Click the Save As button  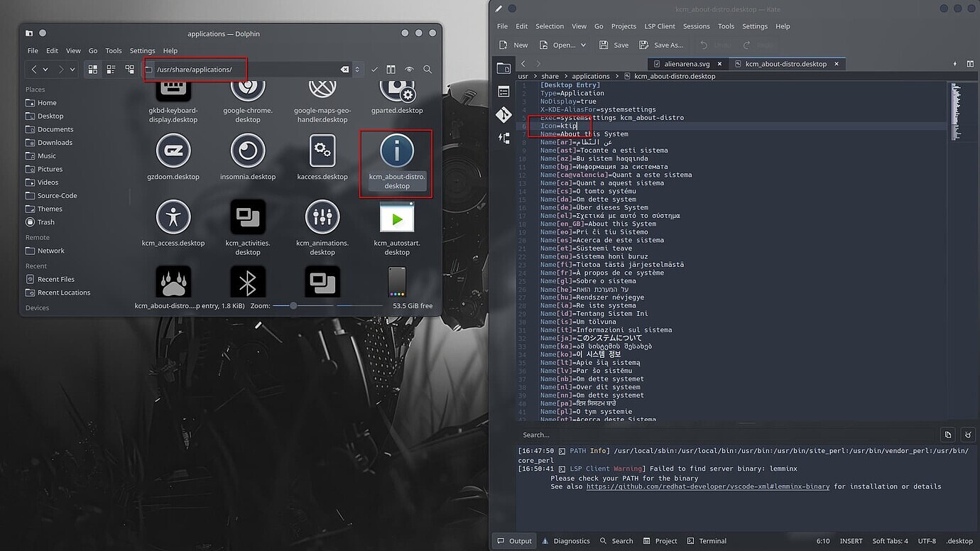(661, 45)
